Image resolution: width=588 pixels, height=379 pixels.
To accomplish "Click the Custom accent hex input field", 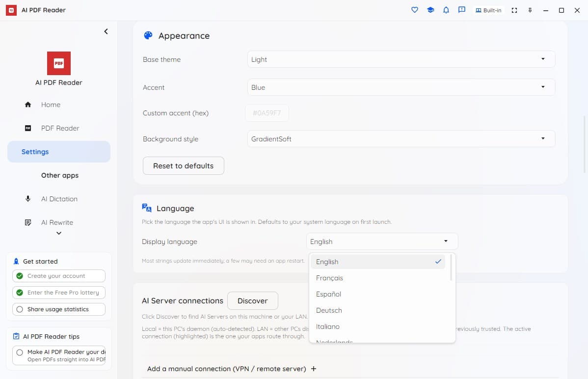I will click(267, 113).
